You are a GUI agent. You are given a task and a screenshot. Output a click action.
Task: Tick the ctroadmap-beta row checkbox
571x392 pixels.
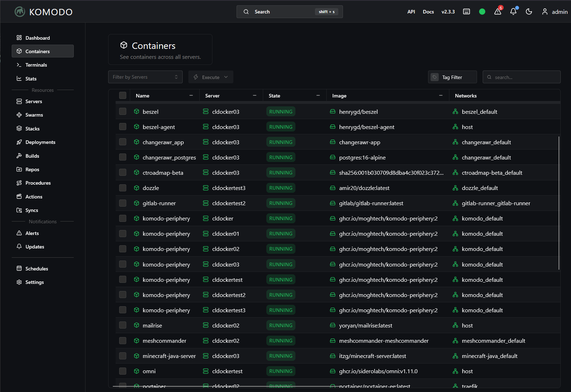(x=123, y=172)
